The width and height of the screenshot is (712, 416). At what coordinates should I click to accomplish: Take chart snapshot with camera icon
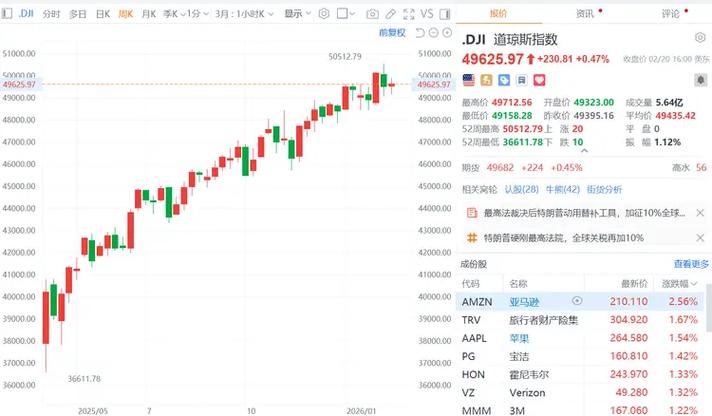pyautogui.click(x=372, y=14)
